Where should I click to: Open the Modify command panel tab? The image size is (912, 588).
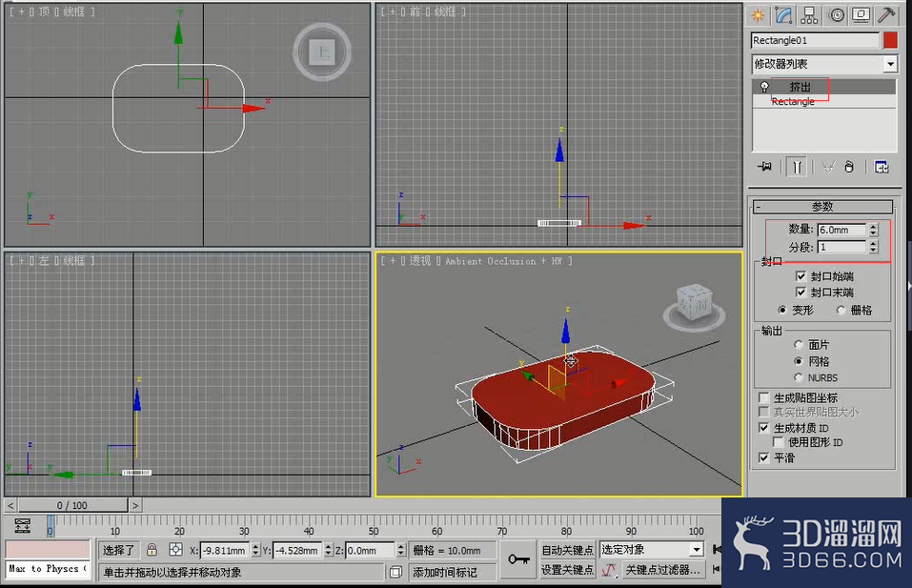(783, 15)
